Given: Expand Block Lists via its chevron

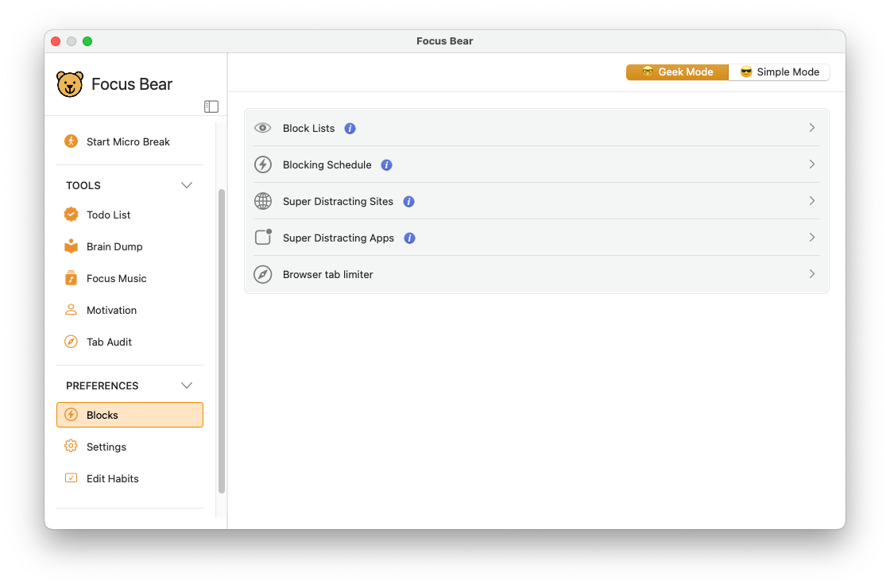Looking at the screenshot, I should pyautogui.click(x=811, y=128).
